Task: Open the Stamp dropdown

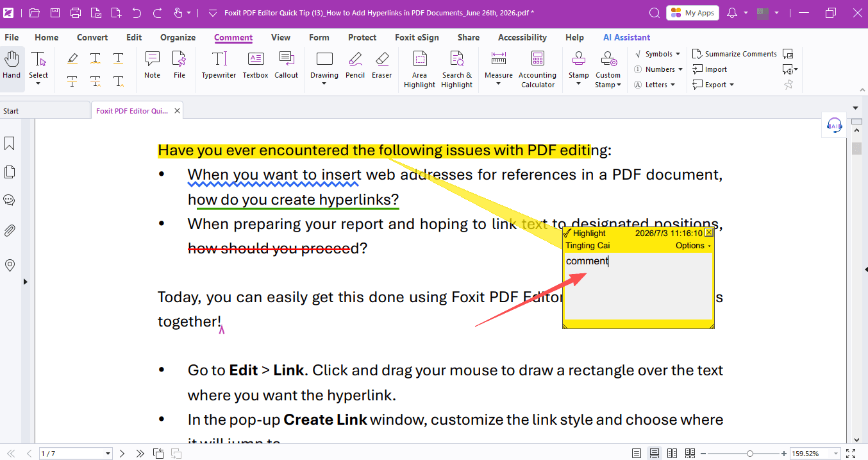Action: coord(578,83)
